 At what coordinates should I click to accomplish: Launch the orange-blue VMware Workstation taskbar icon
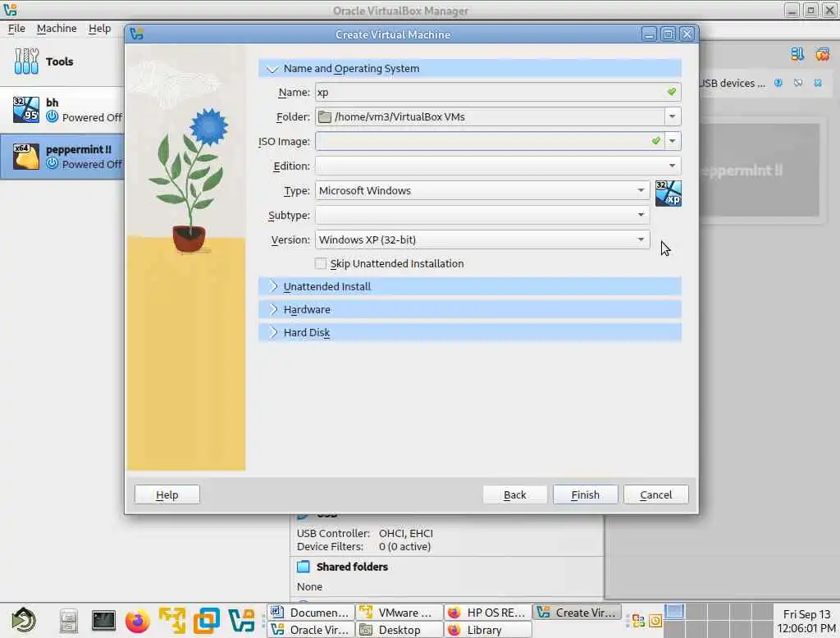click(x=207, y=621)
